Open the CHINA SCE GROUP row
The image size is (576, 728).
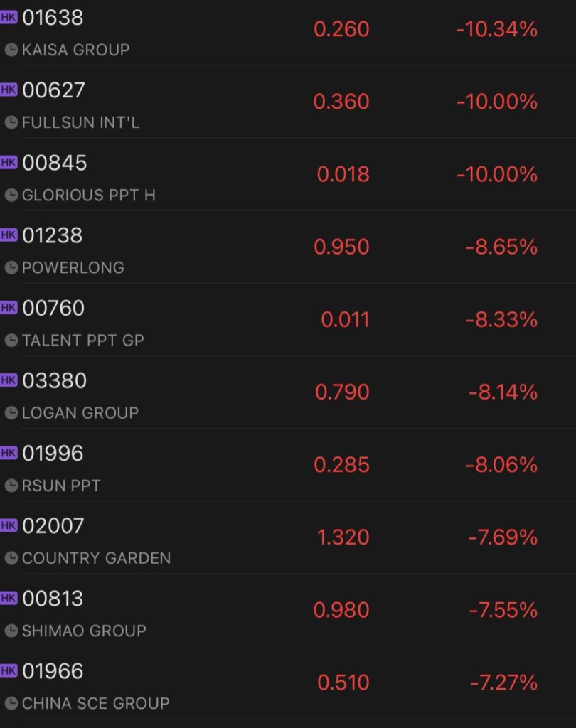point(288,682)
